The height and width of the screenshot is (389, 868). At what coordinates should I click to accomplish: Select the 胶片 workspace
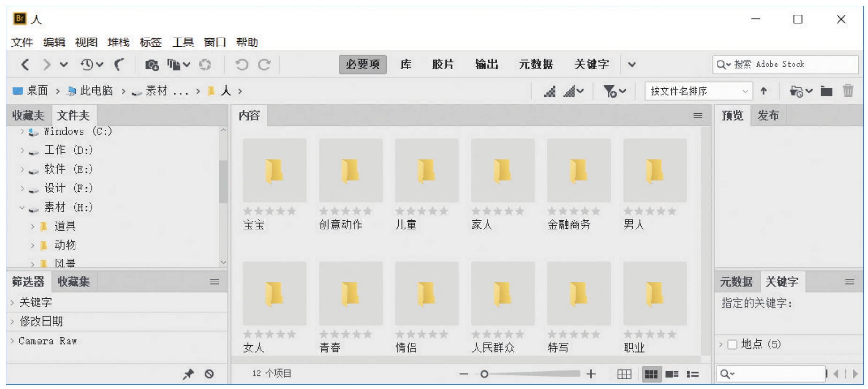443,64
